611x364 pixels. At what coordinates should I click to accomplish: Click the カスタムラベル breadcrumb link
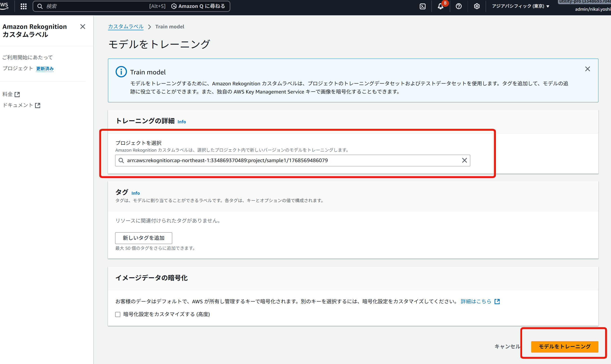(x=126, y=27)
